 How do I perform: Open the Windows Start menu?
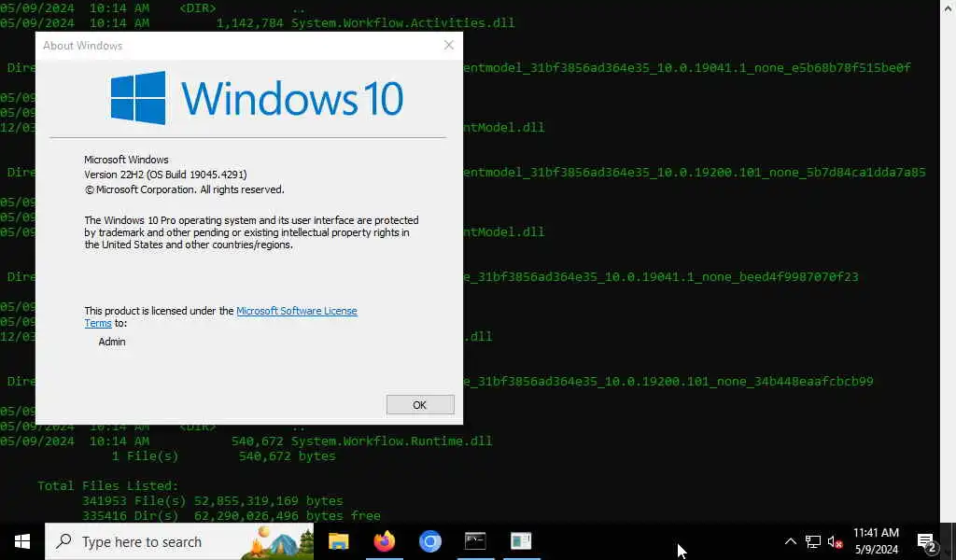(22, 541)
